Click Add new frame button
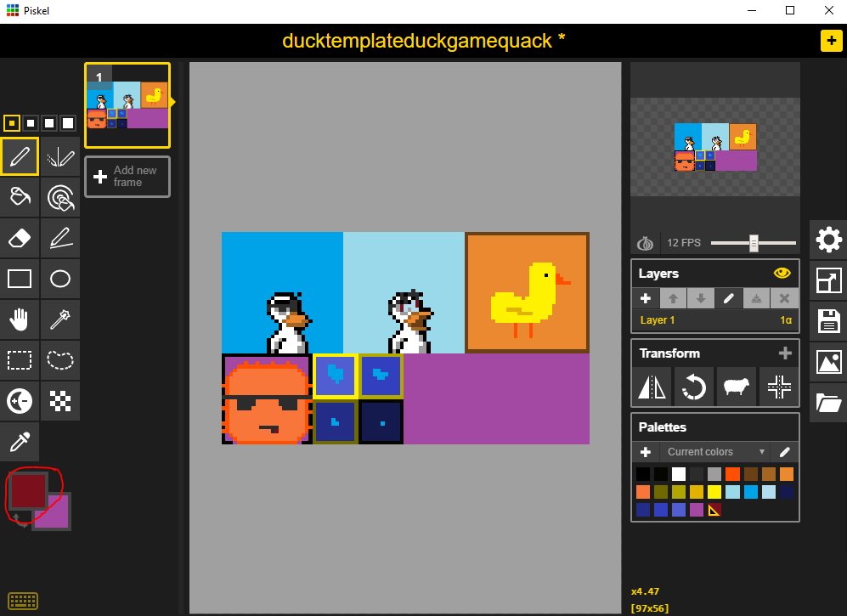The height and width of the screenshot is (616, 847). click(x=127, y=177)
